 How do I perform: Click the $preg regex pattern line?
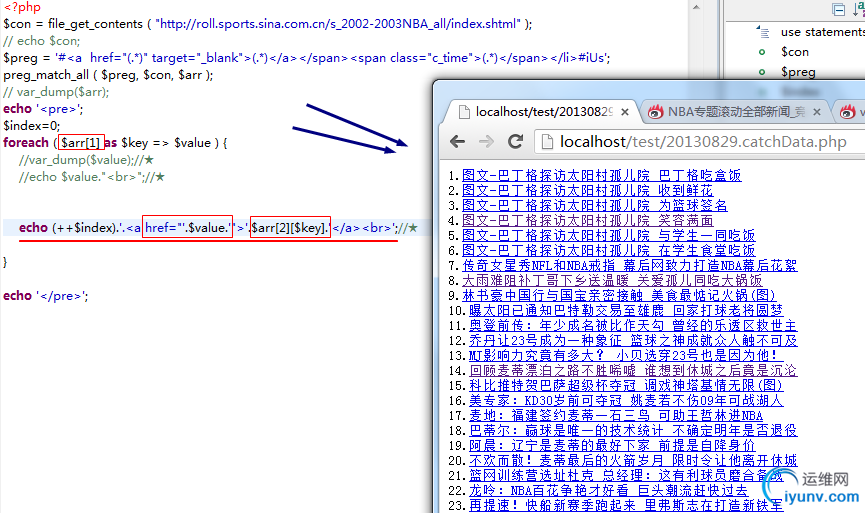(x=307, y=58)
